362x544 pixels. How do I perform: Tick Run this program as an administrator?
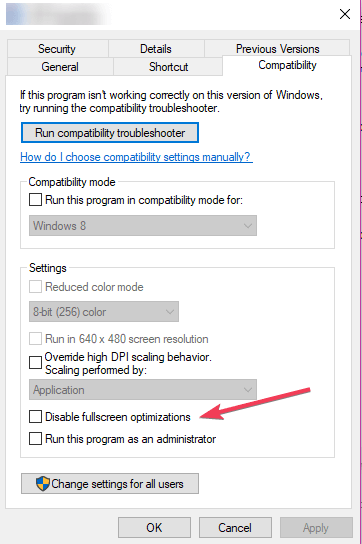pyautogui.click(x=35, y=439)
